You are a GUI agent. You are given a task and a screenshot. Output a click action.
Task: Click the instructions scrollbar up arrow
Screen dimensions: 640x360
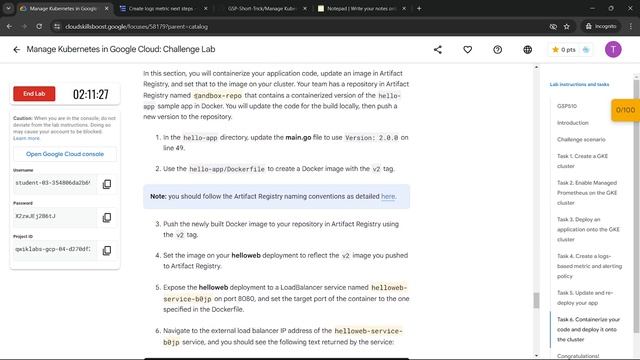pyautogui.click(x=536, y=67)
